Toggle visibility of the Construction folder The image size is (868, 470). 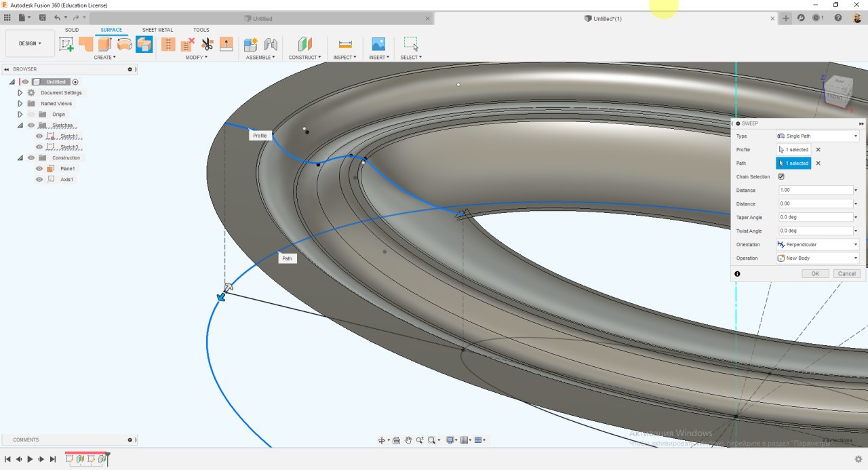31,158
